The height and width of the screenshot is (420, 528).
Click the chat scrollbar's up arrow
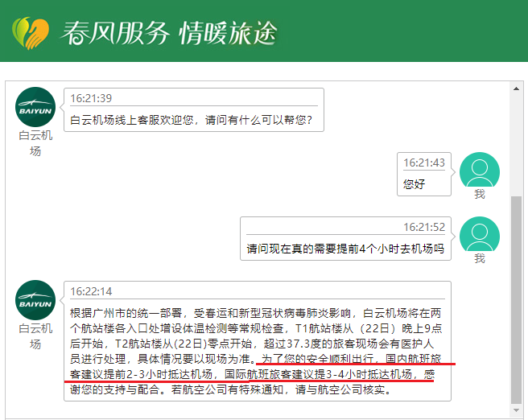516,89
